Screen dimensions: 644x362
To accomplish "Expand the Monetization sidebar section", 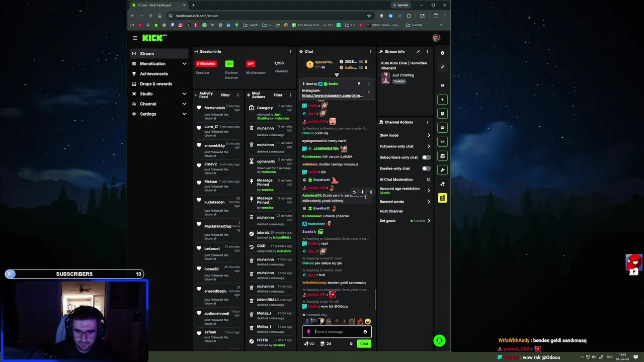I will pos(184,64).
